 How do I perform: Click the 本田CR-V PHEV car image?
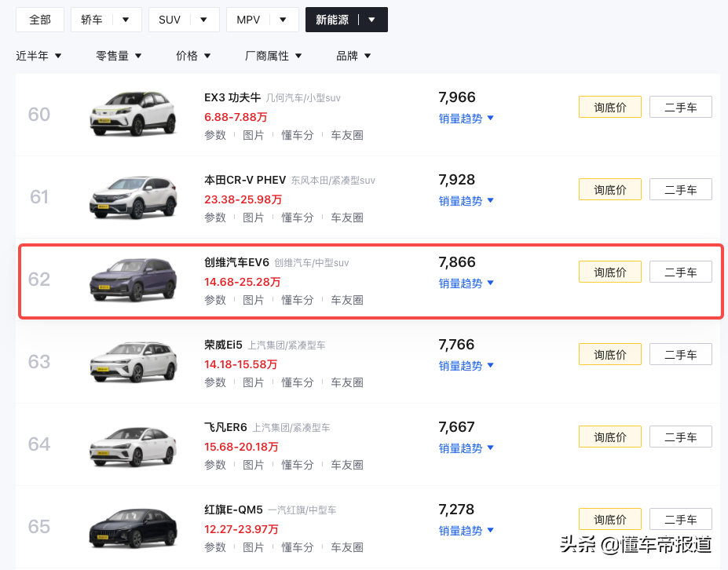pyautogui.click(x=126, y=197)
